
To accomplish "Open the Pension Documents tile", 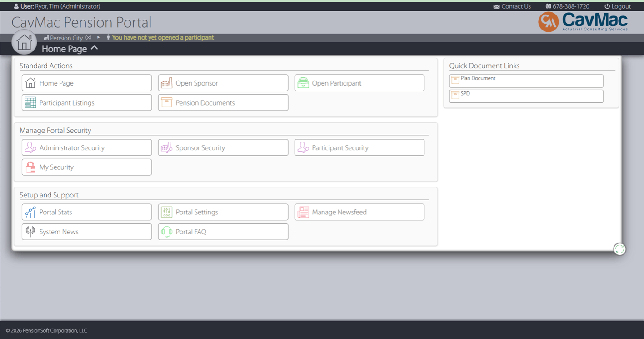I will (223, 102).
